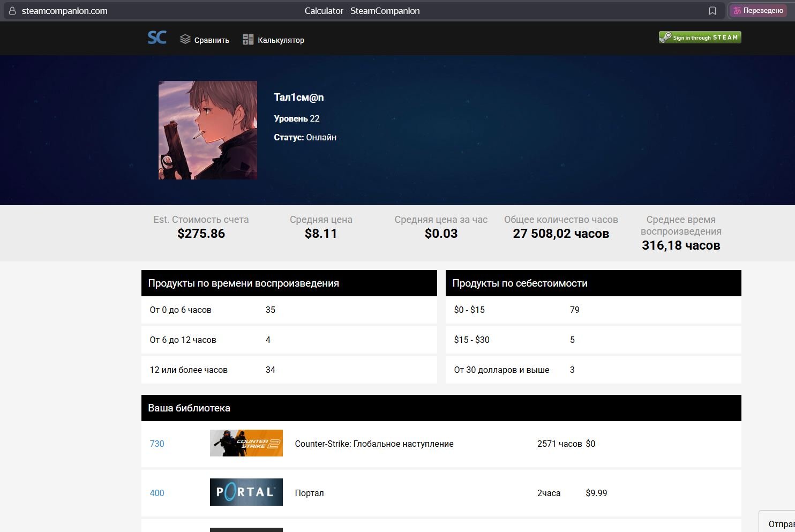Click the $0.03 price per hour value

click(441, 234)
